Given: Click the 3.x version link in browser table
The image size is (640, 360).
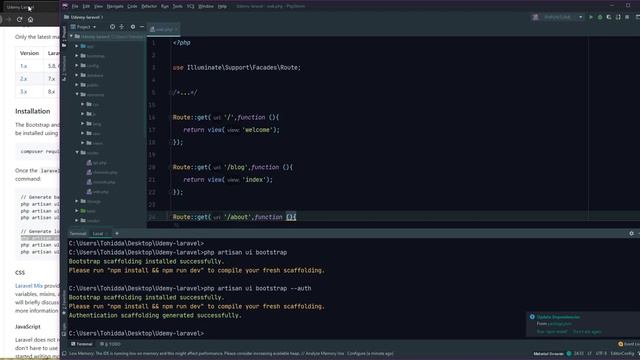Looking at the screenshot, I should click(x=24, y=92).
